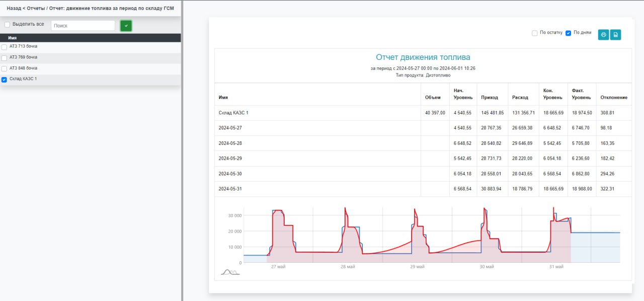644x301 pixels.
Task: Click the actual level value '6 862,80'
Action: point(581,174)
